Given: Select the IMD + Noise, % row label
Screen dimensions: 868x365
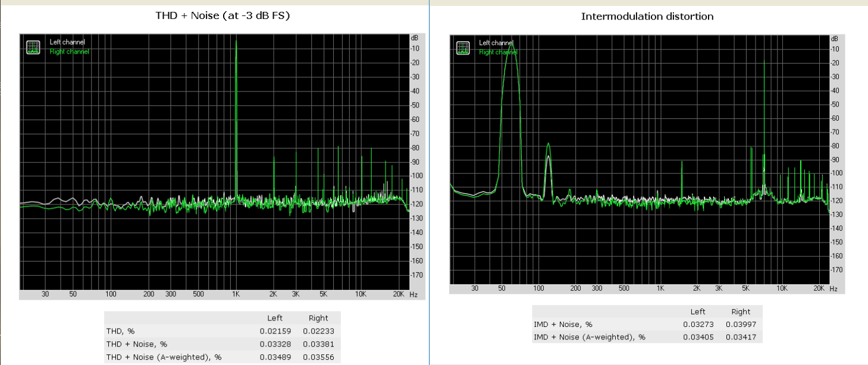Looking at the screenshot, I should [563, 325].
